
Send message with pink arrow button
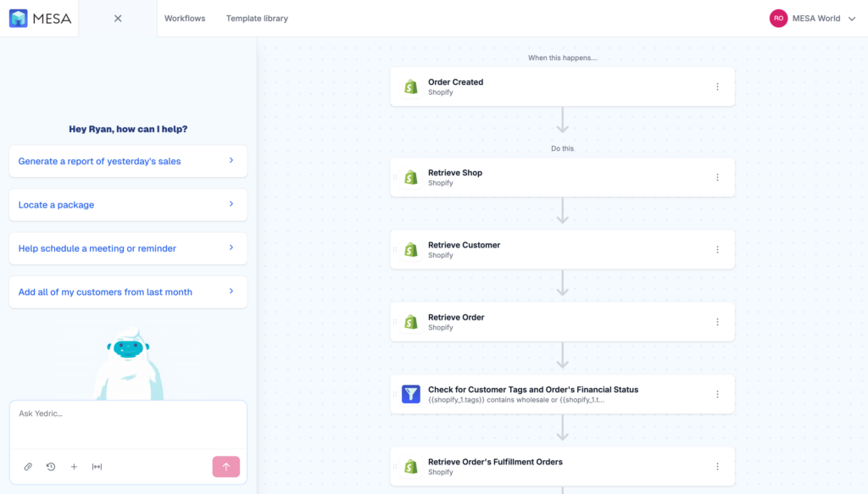(x=225, y=467)
